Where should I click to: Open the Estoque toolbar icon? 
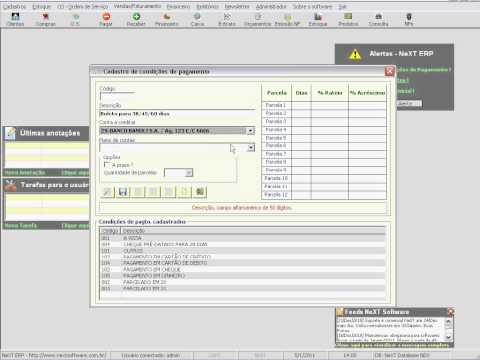tap(318, 19)
